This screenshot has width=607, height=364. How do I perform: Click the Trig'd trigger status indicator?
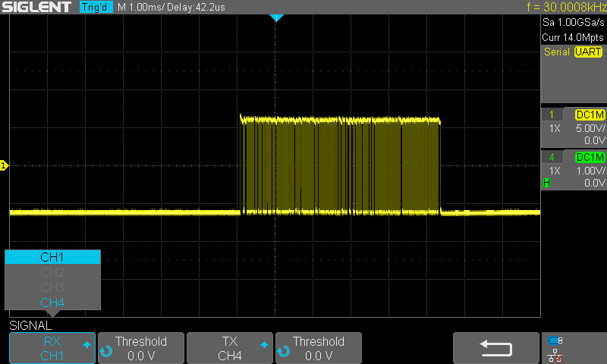(x=96, y=7)
